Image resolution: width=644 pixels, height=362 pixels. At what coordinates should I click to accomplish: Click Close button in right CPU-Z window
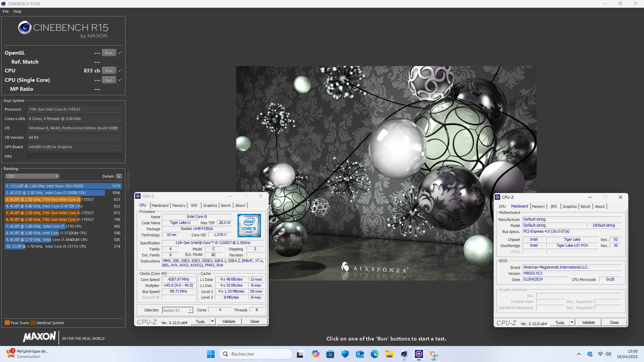(x=614, y=323)
